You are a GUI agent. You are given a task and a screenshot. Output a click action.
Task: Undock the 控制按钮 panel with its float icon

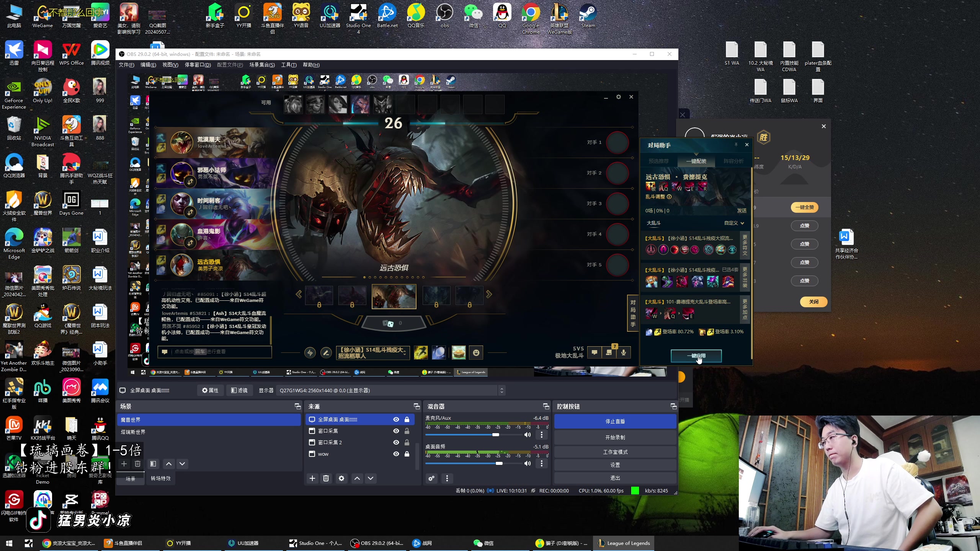point(673,406)
